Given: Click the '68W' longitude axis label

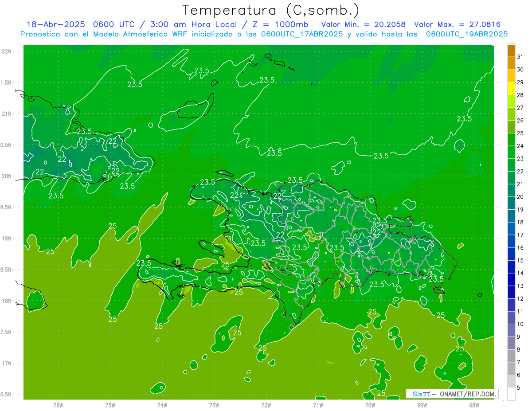Looking at the screenshot, I should 473,405.
